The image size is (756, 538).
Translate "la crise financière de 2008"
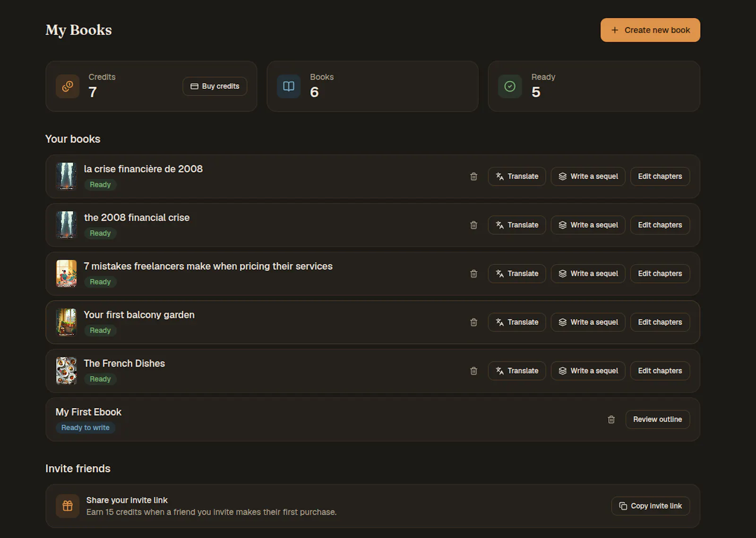click(x=517, y=176)
